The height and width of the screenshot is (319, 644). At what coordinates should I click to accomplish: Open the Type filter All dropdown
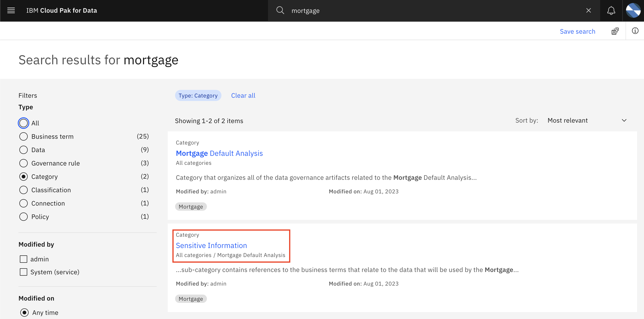(x=23, y=123)
